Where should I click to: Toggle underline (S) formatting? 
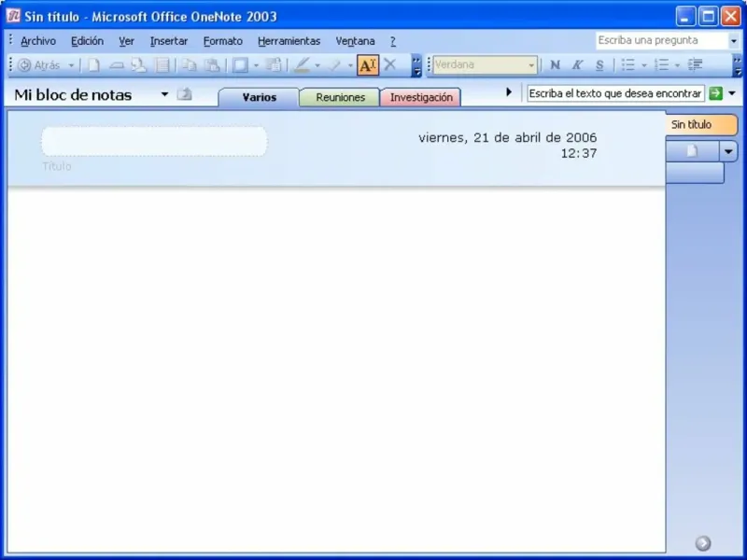(599, 64)
